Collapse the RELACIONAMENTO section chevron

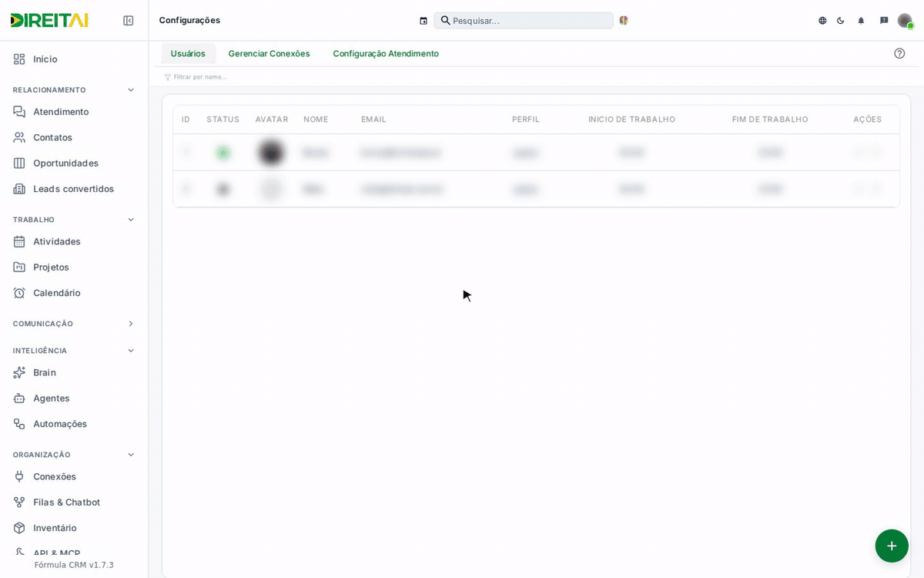coord(131,90)
